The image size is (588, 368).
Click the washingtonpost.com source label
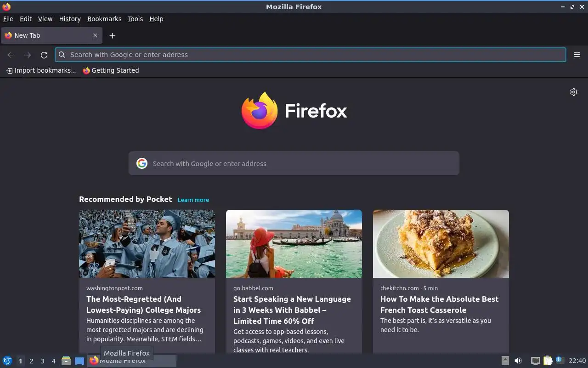[x=114, y=288]
